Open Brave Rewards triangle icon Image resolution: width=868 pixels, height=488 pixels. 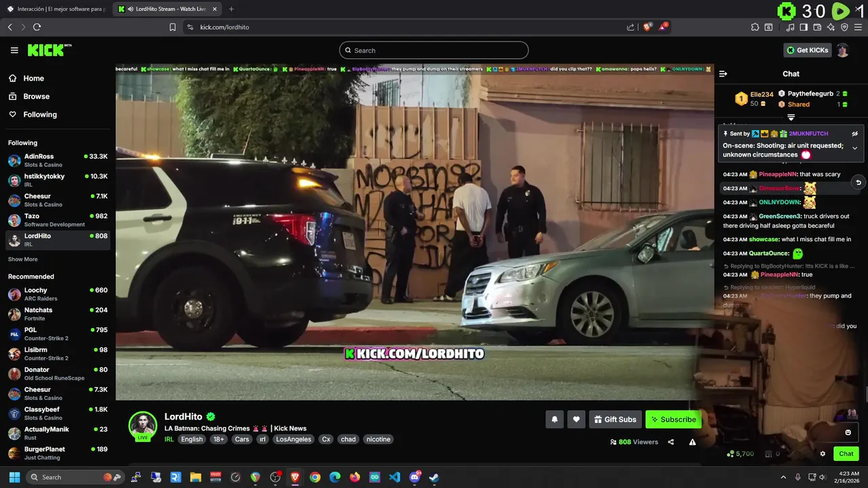point(663,27)
